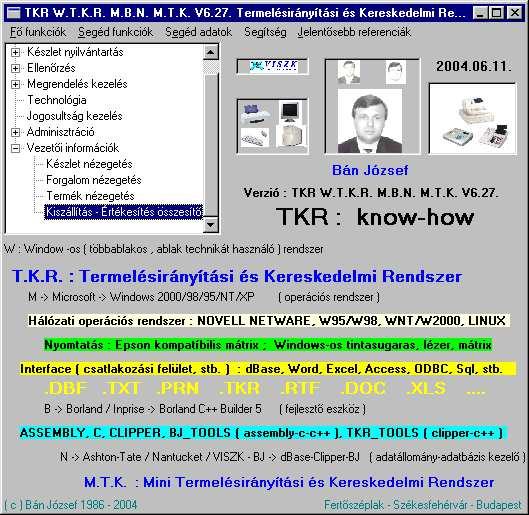The width and height of the screenshot is (529, 515).
Task: Expand the Ellenőrzés tree node
Action: tap(15, 68)
